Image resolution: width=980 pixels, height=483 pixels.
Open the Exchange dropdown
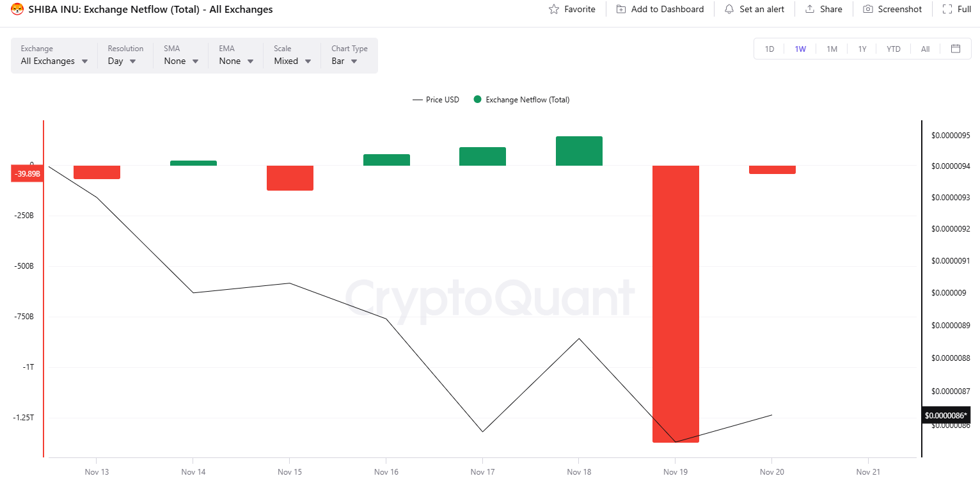tap(54, 56)
